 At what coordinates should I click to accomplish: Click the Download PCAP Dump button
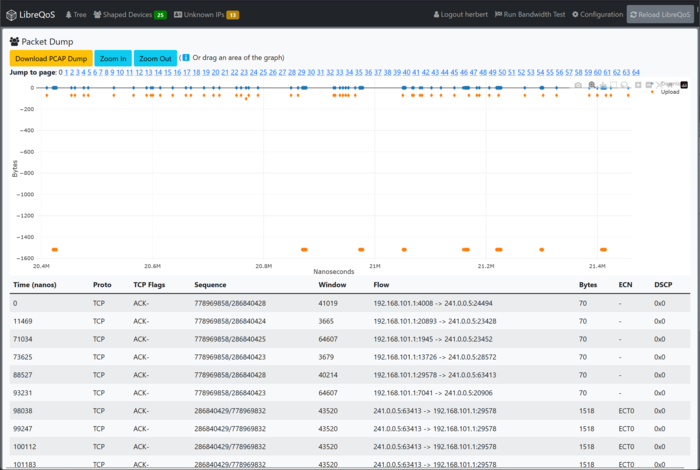point(51,59)
